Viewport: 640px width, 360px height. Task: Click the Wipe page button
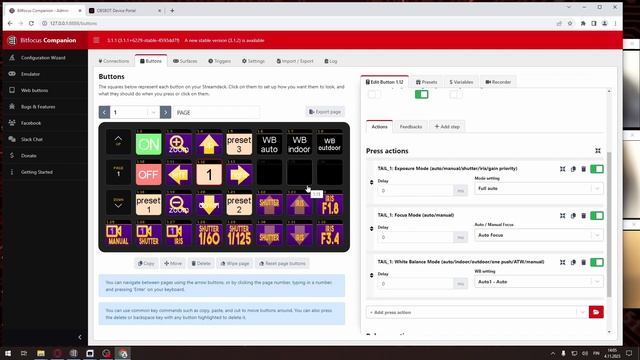point(235,263)
